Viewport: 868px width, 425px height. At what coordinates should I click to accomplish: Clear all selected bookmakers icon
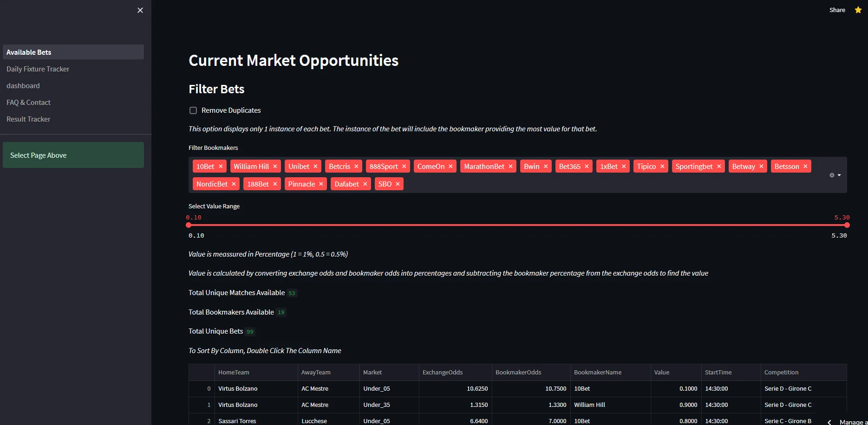832,175
